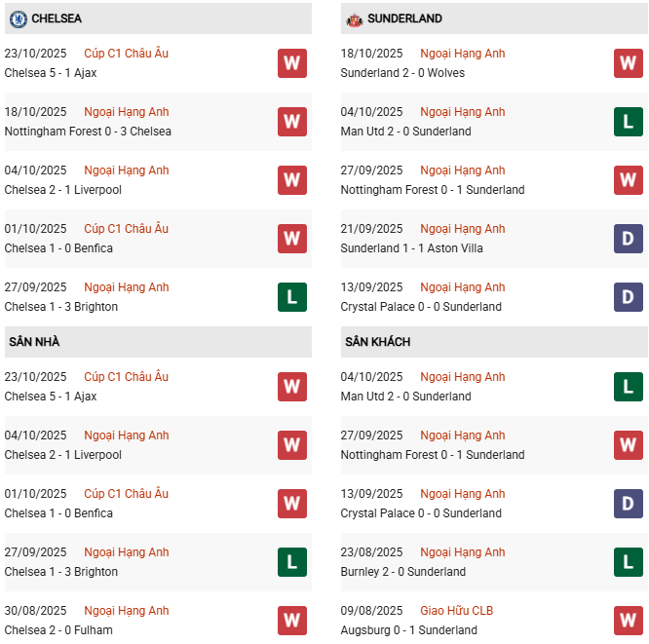Select the W badge for Sunderland 2-0 Wolves

click(629, 63)
